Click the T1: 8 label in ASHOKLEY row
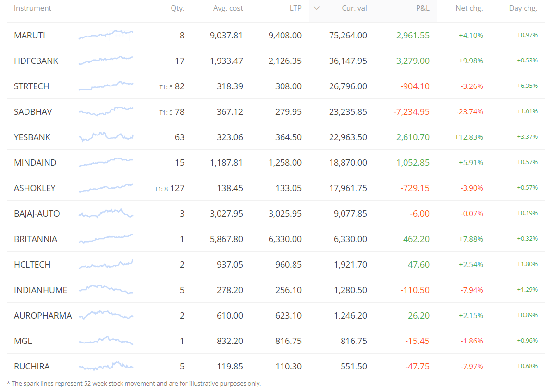553x392 pixels. [161, 189]
